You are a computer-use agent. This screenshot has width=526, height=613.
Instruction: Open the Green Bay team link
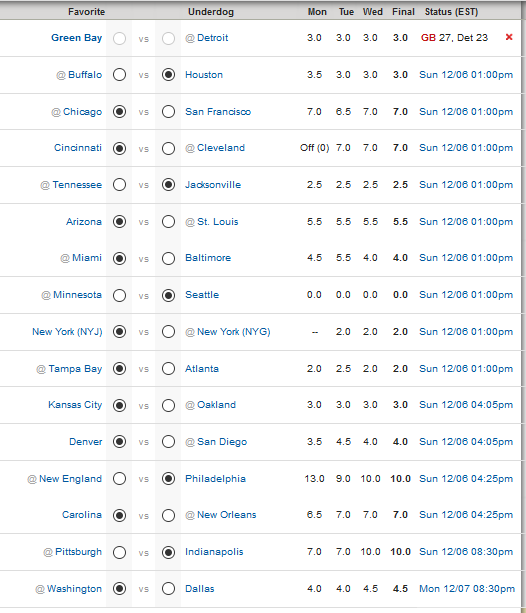coord(77,38)
